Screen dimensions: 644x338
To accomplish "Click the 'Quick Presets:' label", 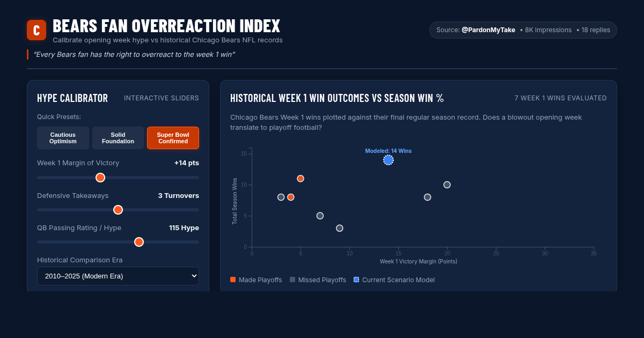I will pos(59,117).
